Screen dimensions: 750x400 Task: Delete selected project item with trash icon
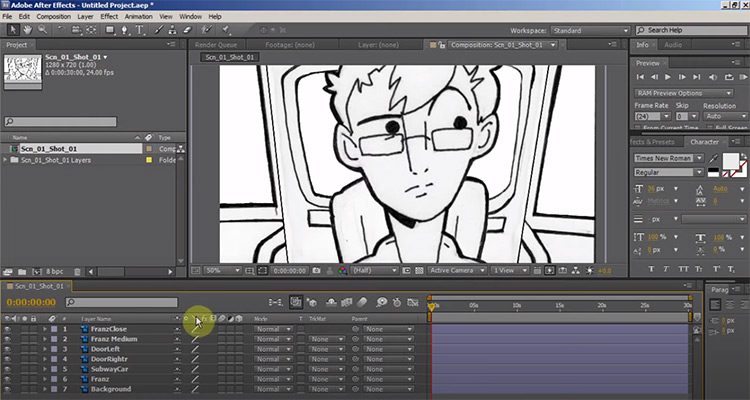click(77, 271)
